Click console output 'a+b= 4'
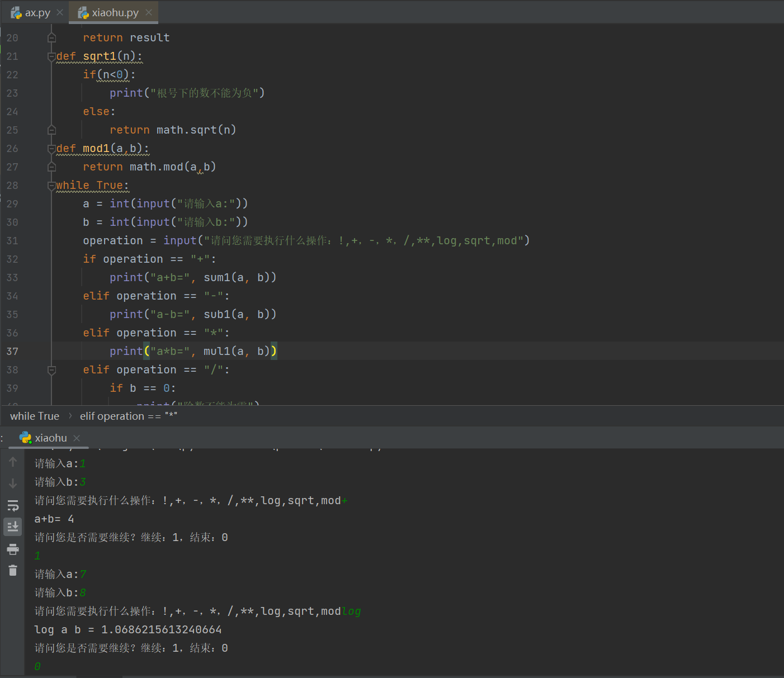The width and height of the screenshot is (784, 678). tap(54, 519)
